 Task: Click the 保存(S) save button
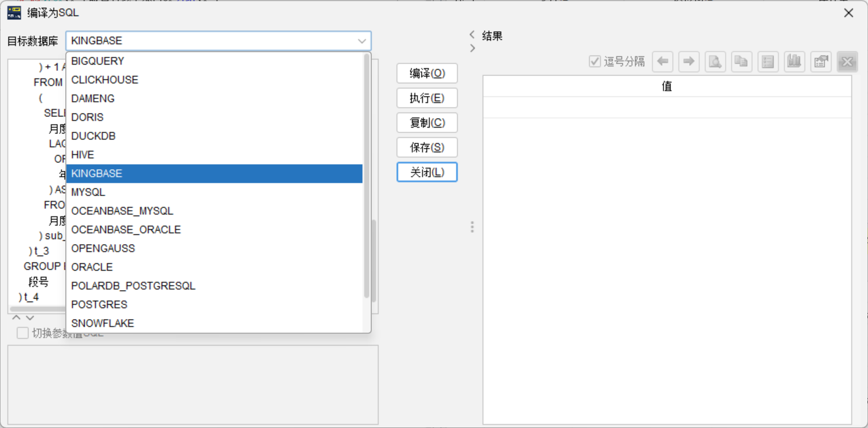pos(427,148)
